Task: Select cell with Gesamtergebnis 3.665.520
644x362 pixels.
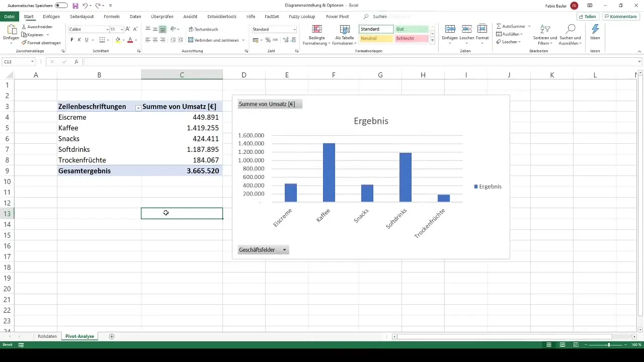Action: pyautogui.click(x=182, y=171)
